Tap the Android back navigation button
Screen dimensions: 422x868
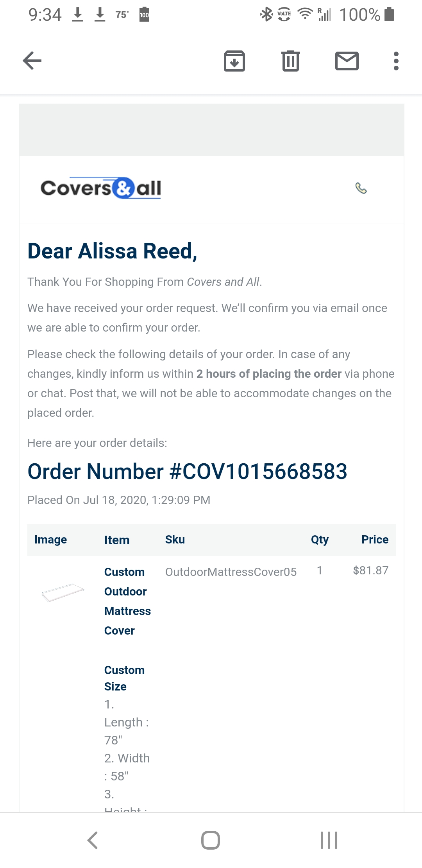coord(93,840)
